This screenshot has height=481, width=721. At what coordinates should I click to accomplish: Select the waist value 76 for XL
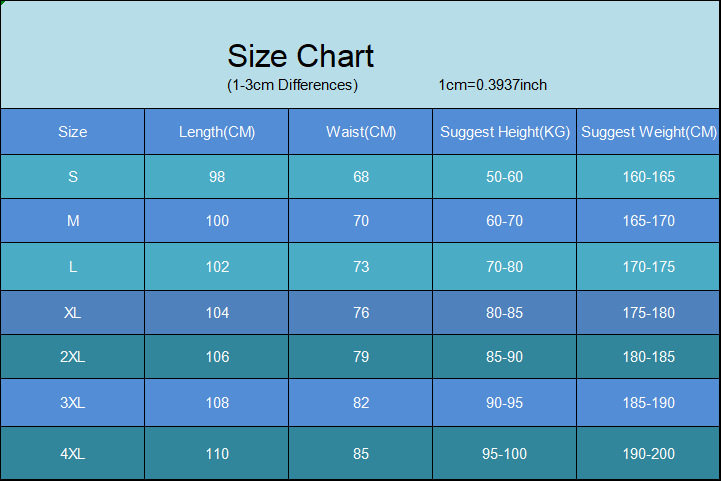[361, 313]
